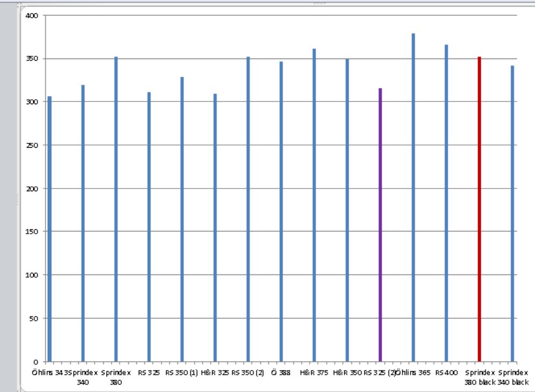Select the 200 label on vertical axis

click(x=33, y=188)
